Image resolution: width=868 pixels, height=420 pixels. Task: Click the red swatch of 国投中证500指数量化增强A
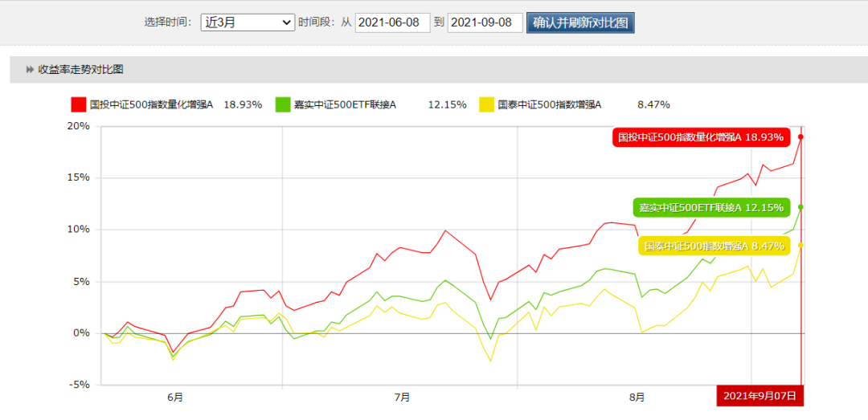[x=78, y=104]
